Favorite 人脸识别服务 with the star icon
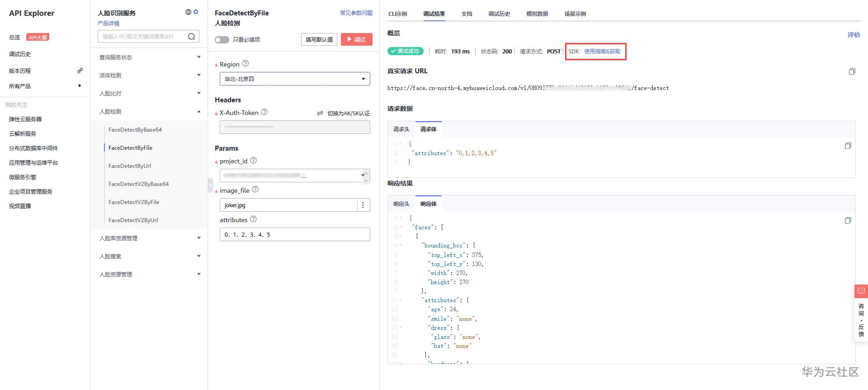868x390 pixels. tap(196, 12)
